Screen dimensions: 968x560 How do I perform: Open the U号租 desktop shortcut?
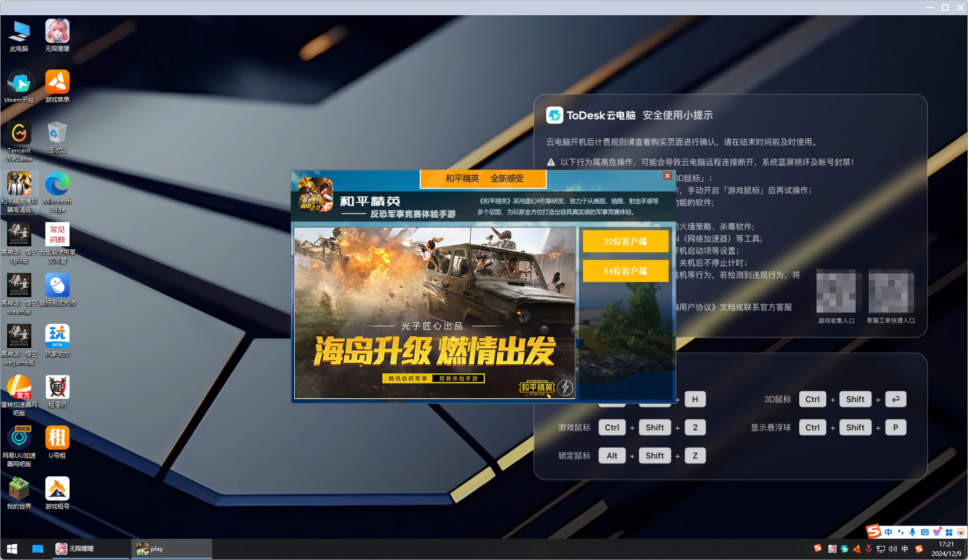pyautogui.click(x=57, y=442)
